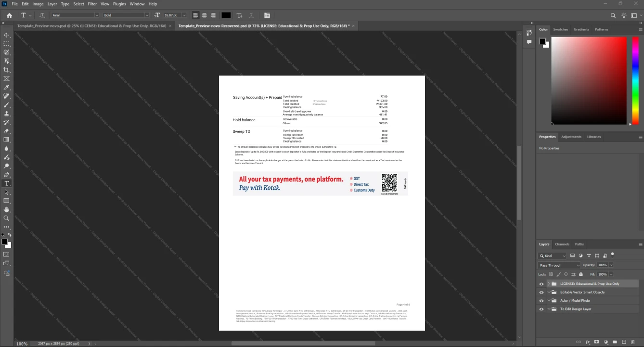Select the Zoom tool
This screenshot has height=347, width=644.
7,218
